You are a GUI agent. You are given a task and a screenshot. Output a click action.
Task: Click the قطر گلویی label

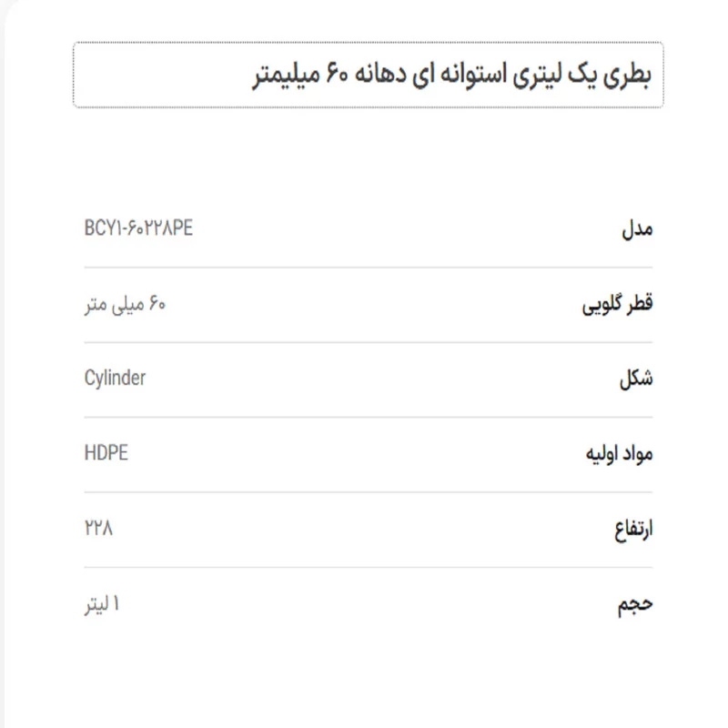click(x=617, y=305)
